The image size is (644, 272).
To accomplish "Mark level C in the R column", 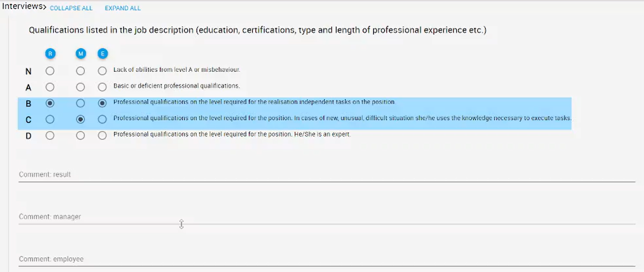I will pyautogui.click(x=50, y=119).
